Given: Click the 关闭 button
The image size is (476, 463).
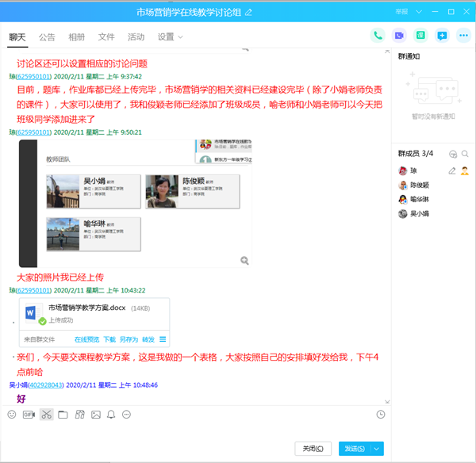Looking at the screenshot, I should pyautogui.click(x=313, y=449).
